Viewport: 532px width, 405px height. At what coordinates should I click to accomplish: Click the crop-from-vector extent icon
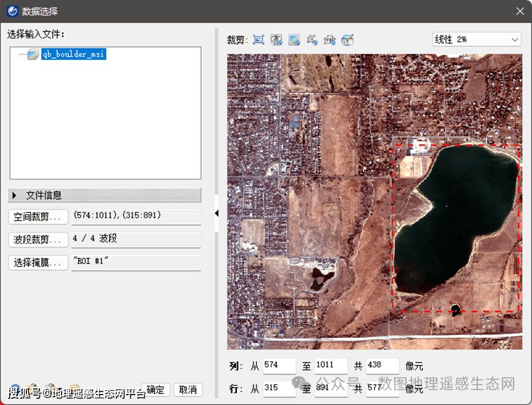point(312,39)
